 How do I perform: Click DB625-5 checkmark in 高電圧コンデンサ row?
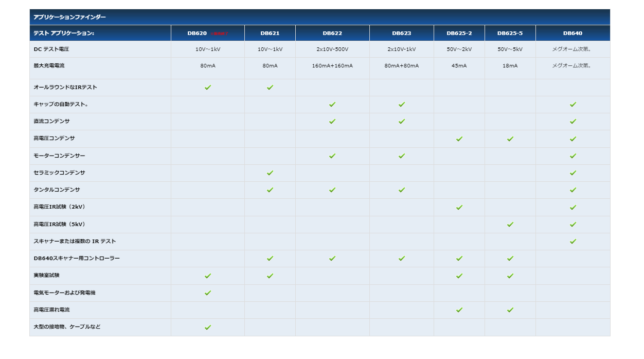pos(510,139)
